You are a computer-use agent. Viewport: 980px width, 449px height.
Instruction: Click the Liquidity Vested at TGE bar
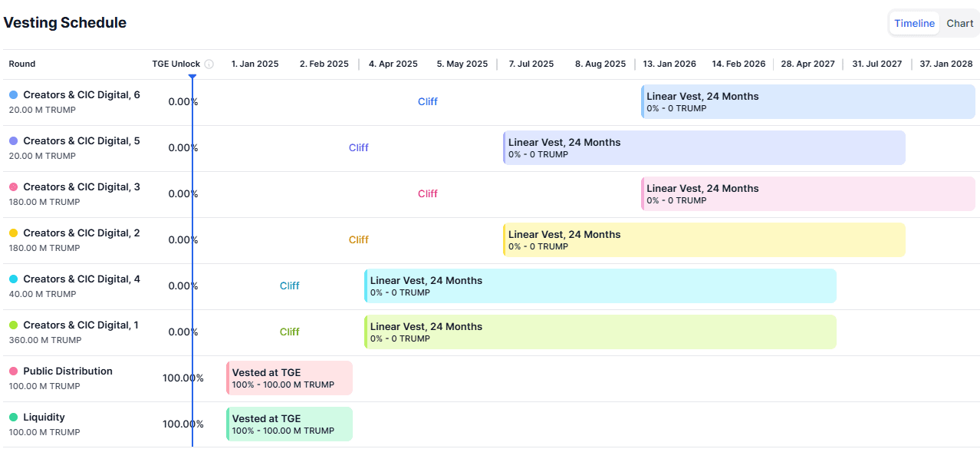[289, 424]
